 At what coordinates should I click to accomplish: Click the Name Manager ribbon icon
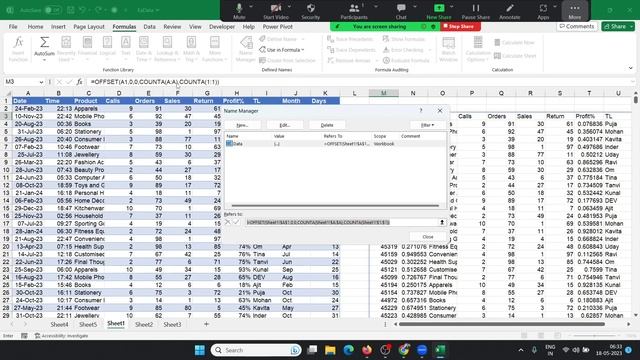pos(246,43)
